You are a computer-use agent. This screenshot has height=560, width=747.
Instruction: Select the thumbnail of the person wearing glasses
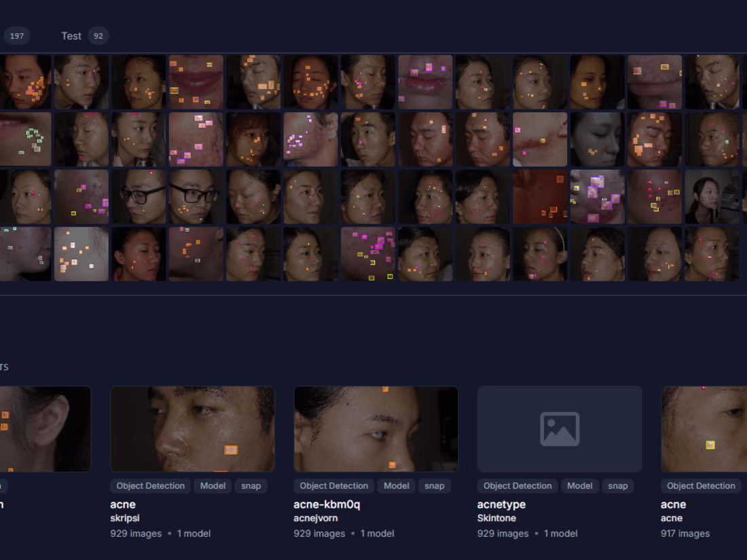[139, 196]
